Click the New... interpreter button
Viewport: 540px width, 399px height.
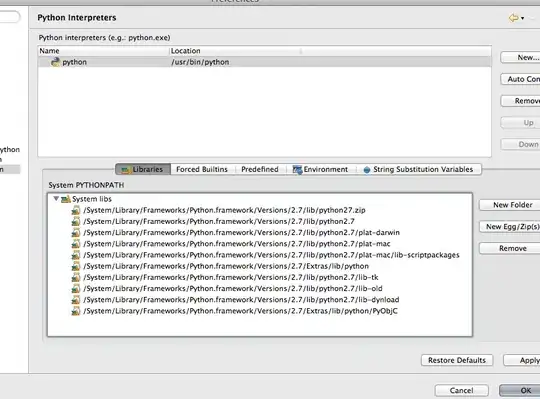click(520, 57)
